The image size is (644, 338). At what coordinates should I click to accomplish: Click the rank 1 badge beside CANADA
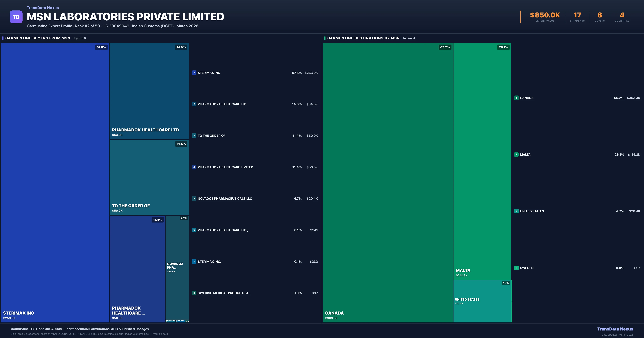coord(516,98)
